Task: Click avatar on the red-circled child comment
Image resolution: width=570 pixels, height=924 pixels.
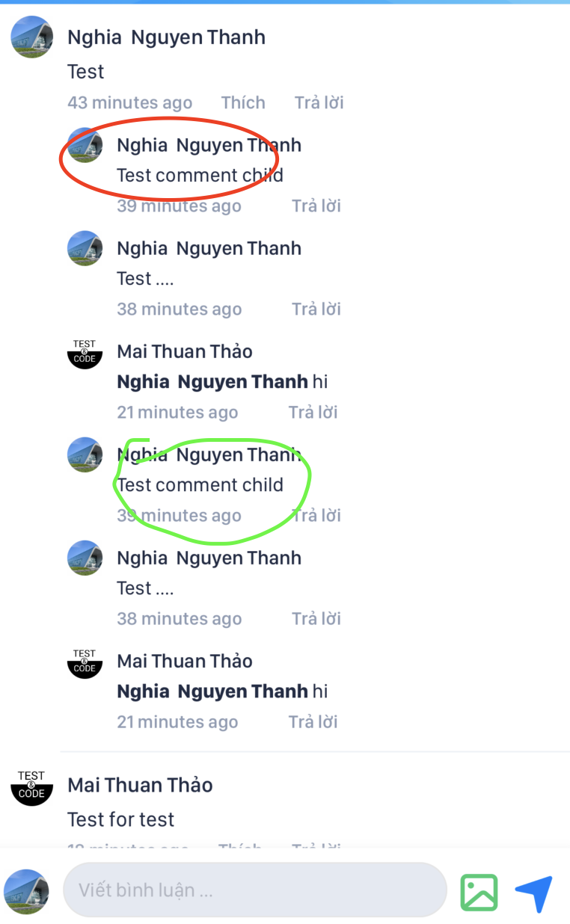Action: click(x=85, y=145)
